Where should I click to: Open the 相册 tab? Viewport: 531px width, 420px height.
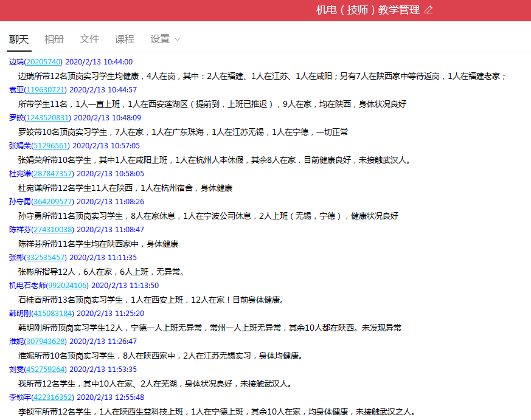[54, 39]
